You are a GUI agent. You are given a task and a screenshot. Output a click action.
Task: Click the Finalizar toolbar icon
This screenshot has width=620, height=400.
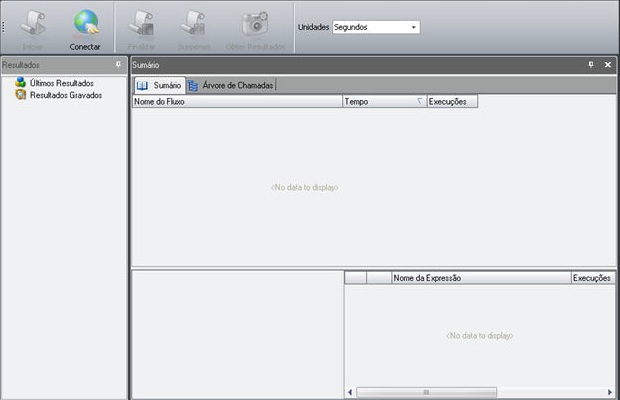[x=141, y=22]
